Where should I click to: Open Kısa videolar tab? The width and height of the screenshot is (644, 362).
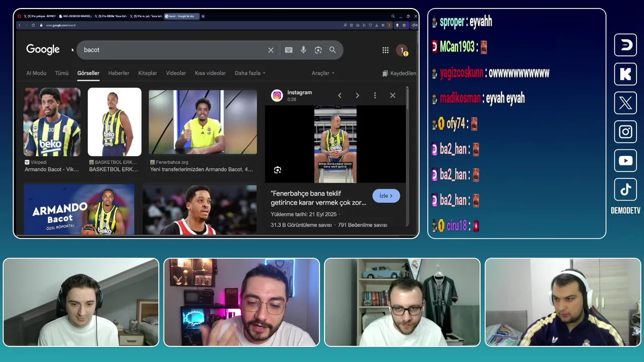pos(210,73)
